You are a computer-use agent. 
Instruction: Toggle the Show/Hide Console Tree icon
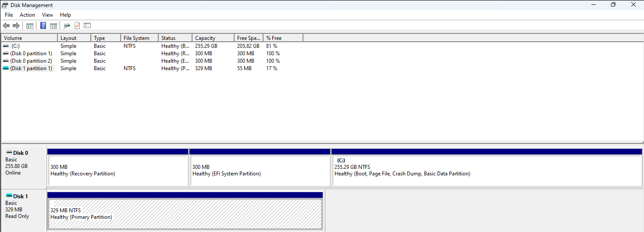point(30,26)
